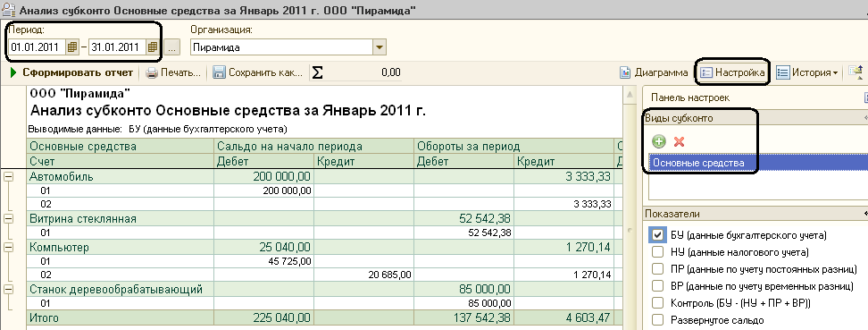Screen dimensions: 868x330
Task: Click the cell 45 725,00
Action: click(x=263, y=260)
